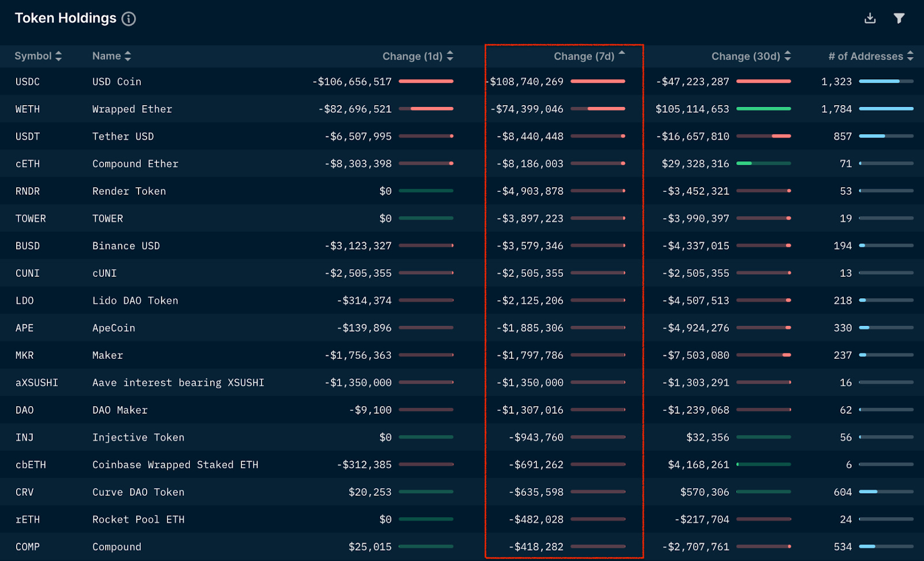Click the Maker name
Image resolution: width=924 pixels, height=561 pixels.
tap(107, 355)
